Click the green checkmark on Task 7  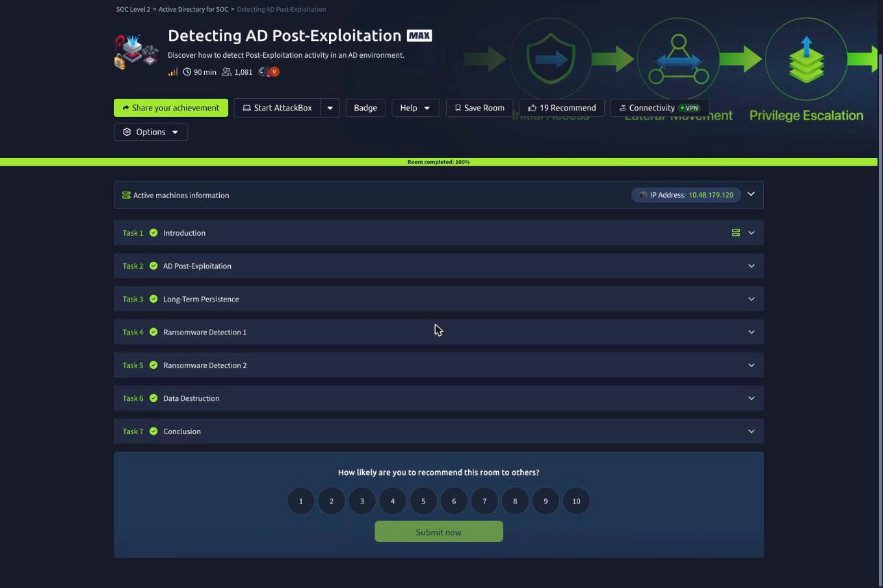tap(153, 431)
